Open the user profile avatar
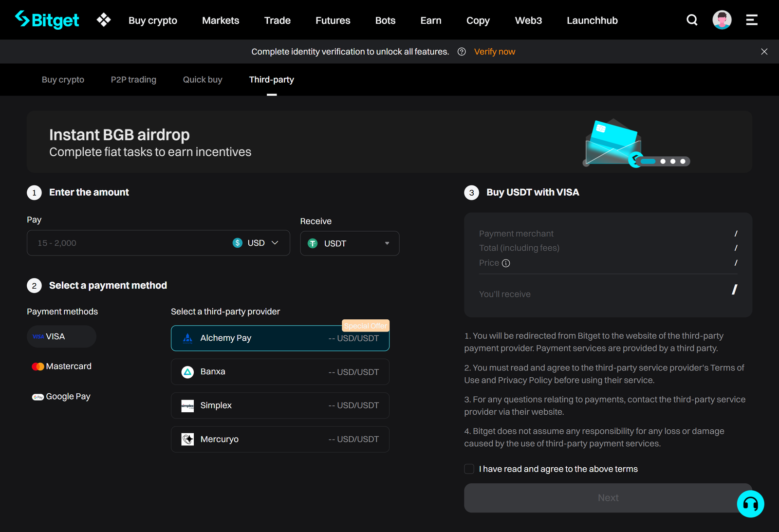779x532 pixels. coord(722,20)
